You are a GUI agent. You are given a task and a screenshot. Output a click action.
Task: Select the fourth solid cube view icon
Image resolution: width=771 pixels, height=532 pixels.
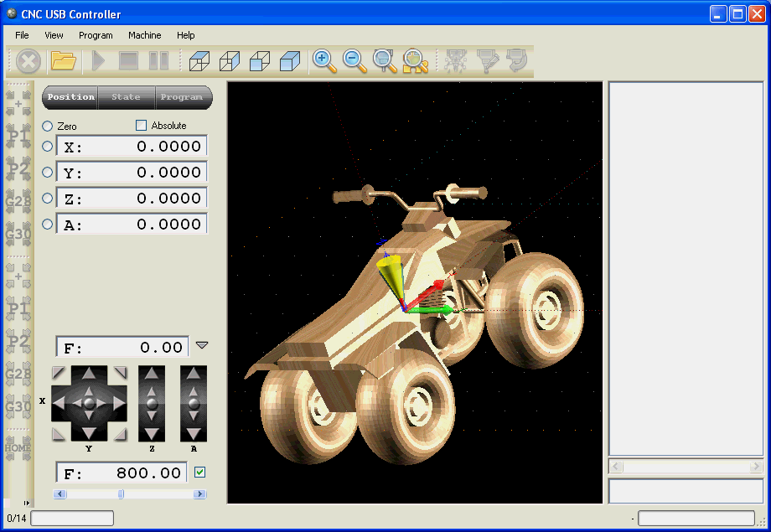(x=290, y=61)
